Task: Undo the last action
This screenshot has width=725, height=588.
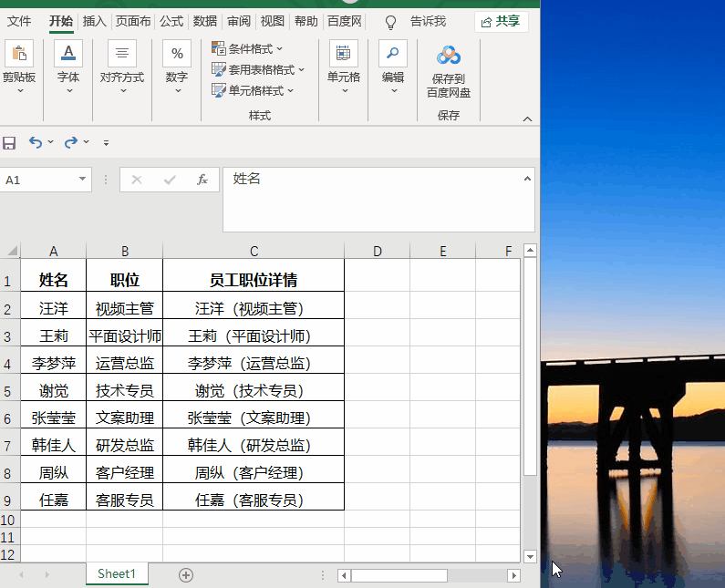Action: pyautogui.click(x=36, y=142)
